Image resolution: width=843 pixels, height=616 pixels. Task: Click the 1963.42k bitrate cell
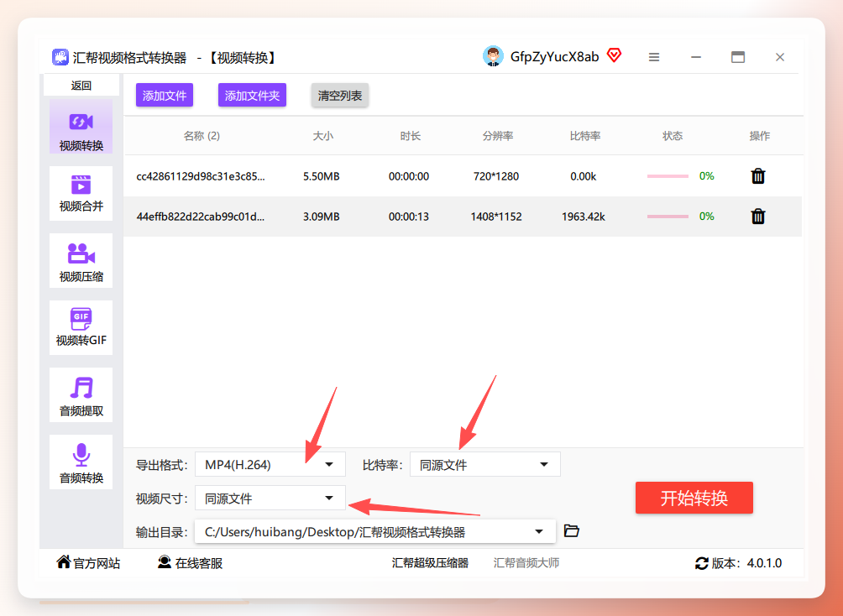584,217
